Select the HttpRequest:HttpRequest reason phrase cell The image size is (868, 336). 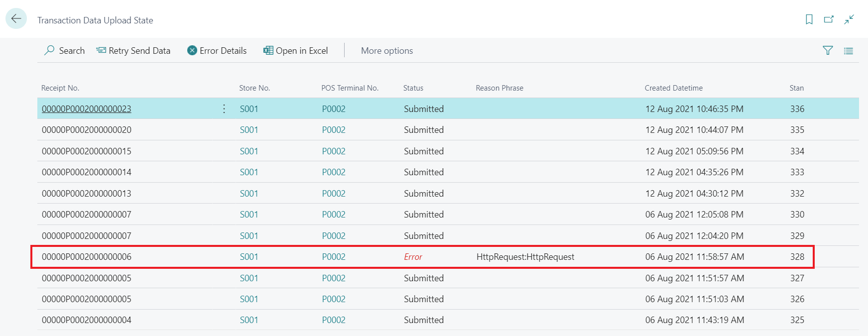[525, 257]
